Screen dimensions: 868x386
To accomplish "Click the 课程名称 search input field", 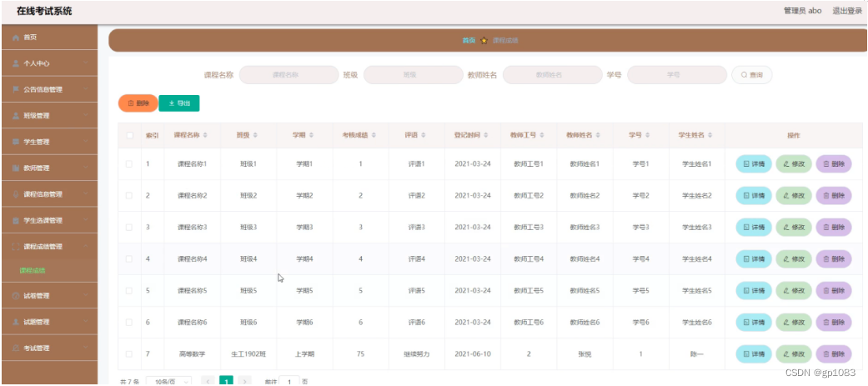I will click(x=288, y=75).
